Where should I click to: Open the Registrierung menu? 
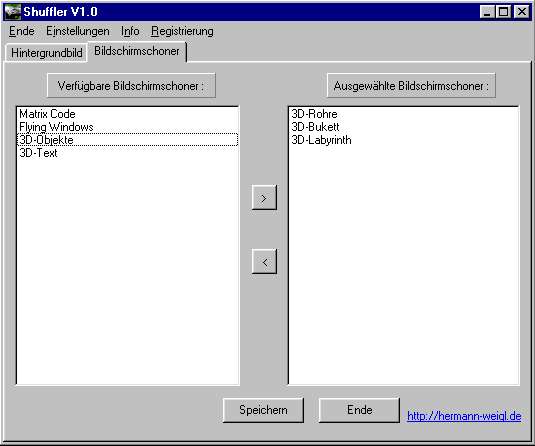pyautogui.click(x=182, y=31)
